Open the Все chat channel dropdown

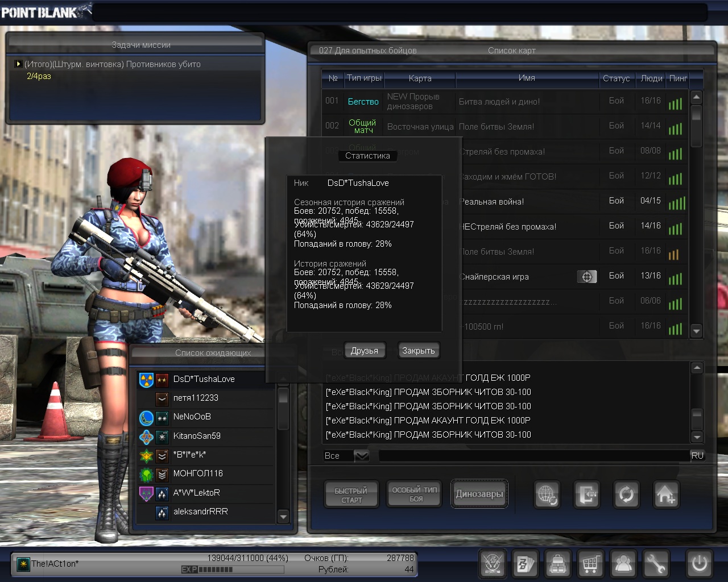point(362,456)
